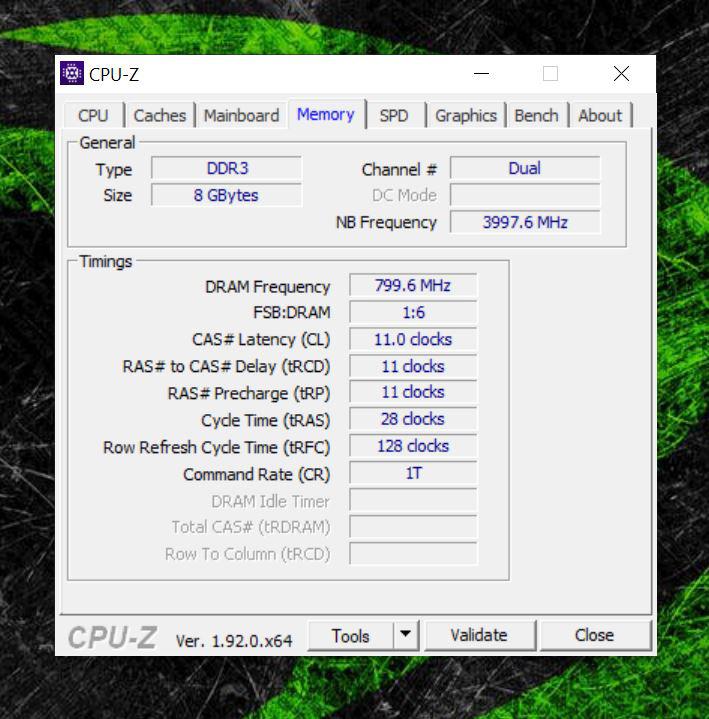Show the Graphics tab
709x719 pixels.
tap(465, 115)
